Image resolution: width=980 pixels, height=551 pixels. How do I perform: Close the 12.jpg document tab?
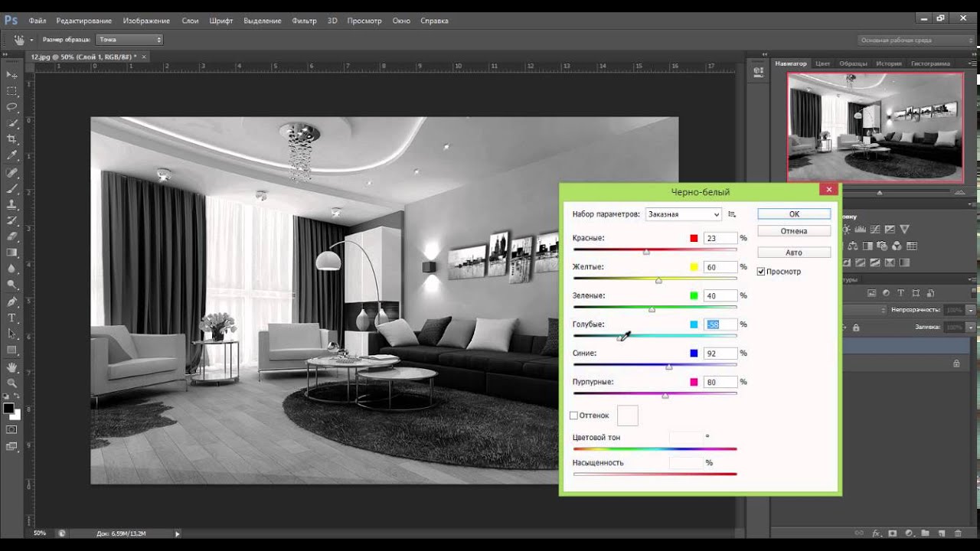point(144,57)
